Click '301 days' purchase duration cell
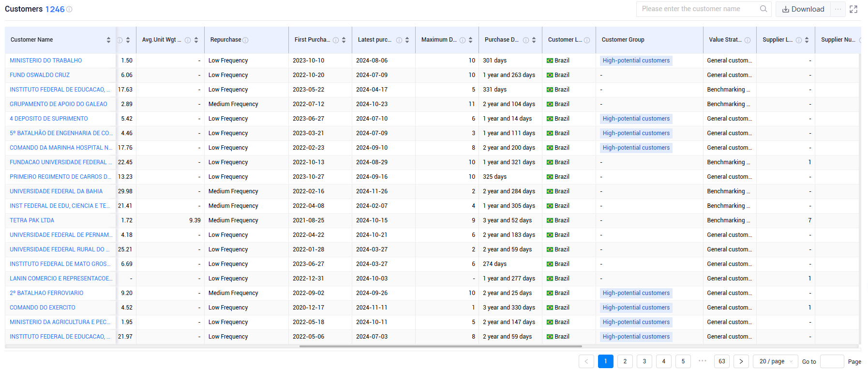Screen dimensions: 868x373 pyautogui.click(x=494, y=61)
